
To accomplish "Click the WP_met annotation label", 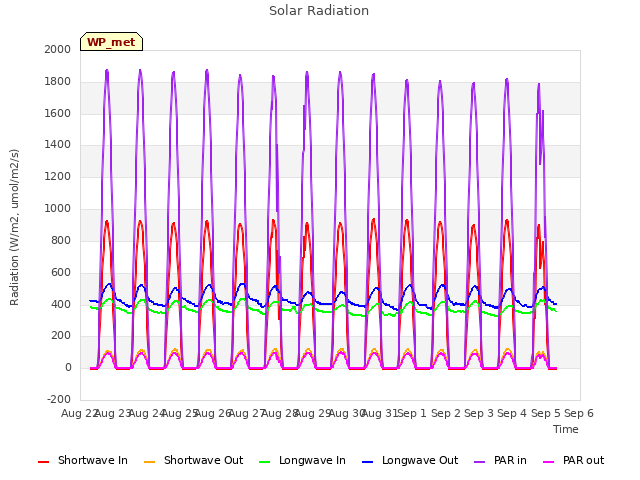I will (111, 42).
